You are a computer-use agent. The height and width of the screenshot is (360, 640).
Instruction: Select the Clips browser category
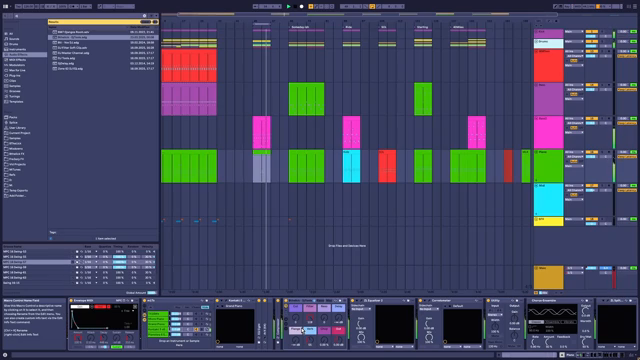tap(13, 81)
